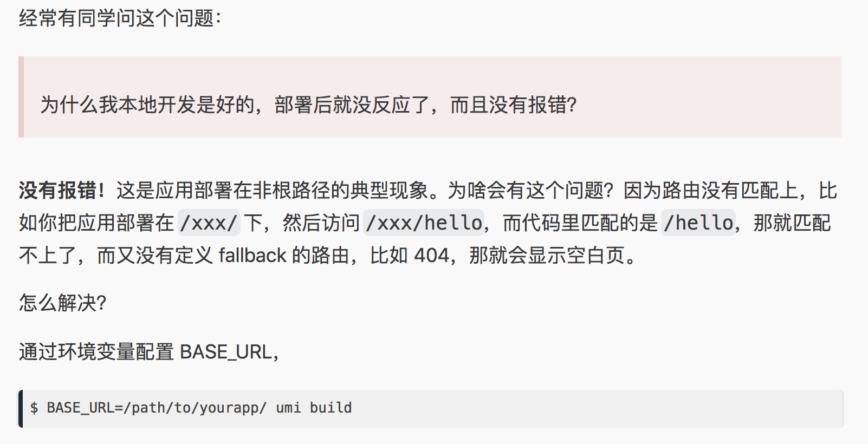Image resolution: width=868 pixels, height=444 pixels.
Task: Click "部署后就没反应了" in the blockquote
Action: click(352, 105)
